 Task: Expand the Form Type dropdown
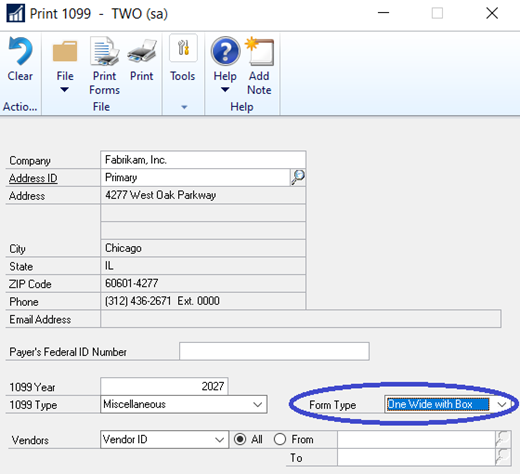pos(502,404)
